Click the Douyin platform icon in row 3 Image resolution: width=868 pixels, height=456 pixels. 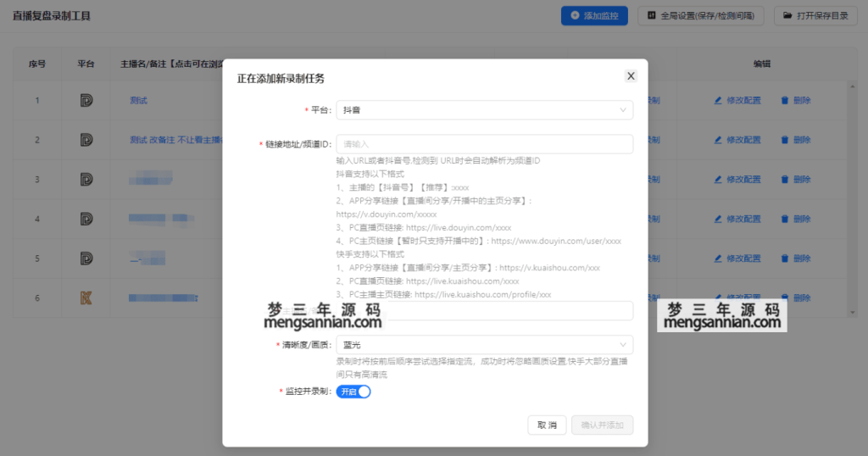86,179
